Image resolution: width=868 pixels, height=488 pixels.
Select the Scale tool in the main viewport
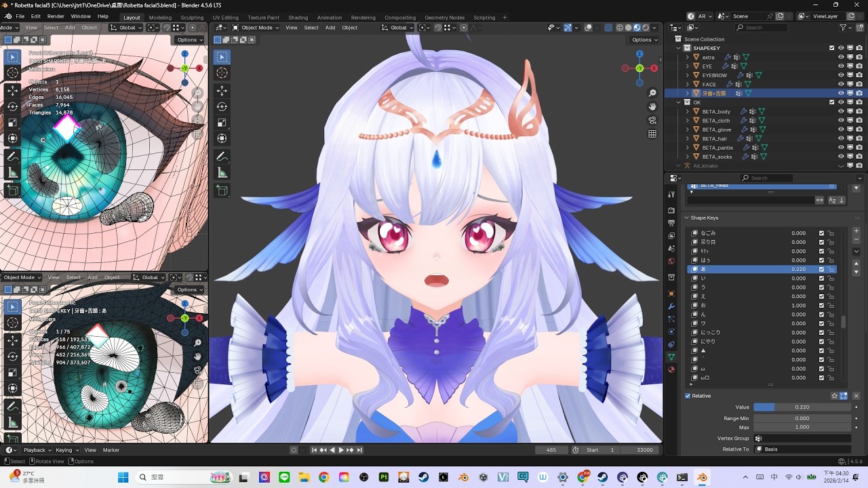click(x=222, y=123)
